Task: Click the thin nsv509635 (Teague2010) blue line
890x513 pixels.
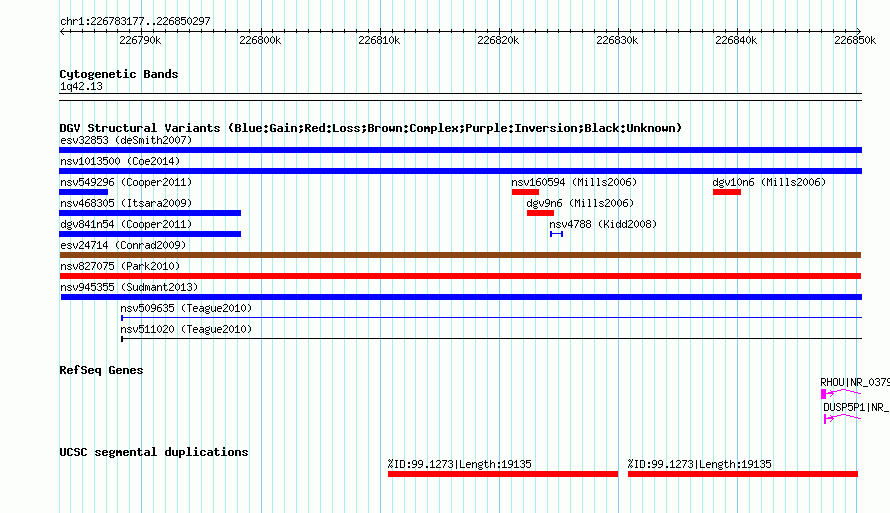Action: pos(492,318)
